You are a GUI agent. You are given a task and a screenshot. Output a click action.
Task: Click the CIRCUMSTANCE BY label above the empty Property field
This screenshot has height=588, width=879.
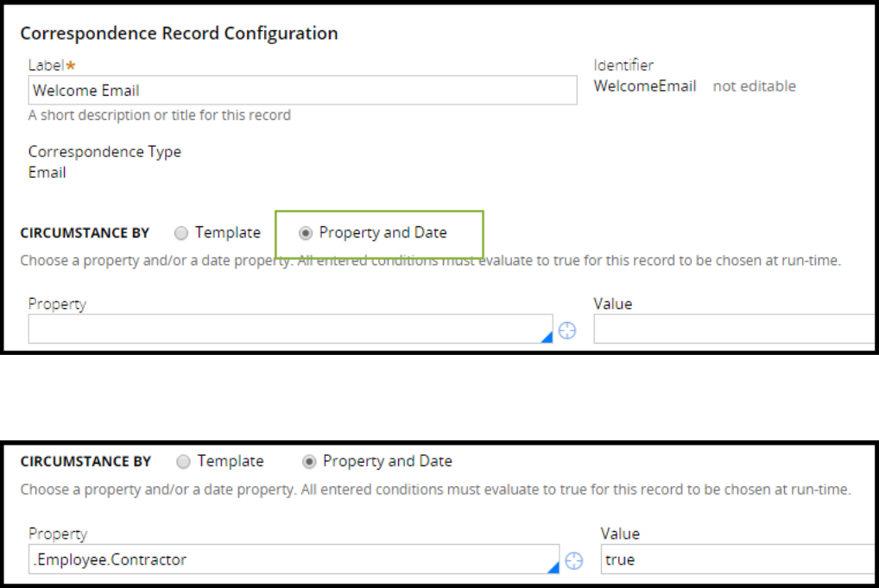pyautogui.click(x=85, y=233)
